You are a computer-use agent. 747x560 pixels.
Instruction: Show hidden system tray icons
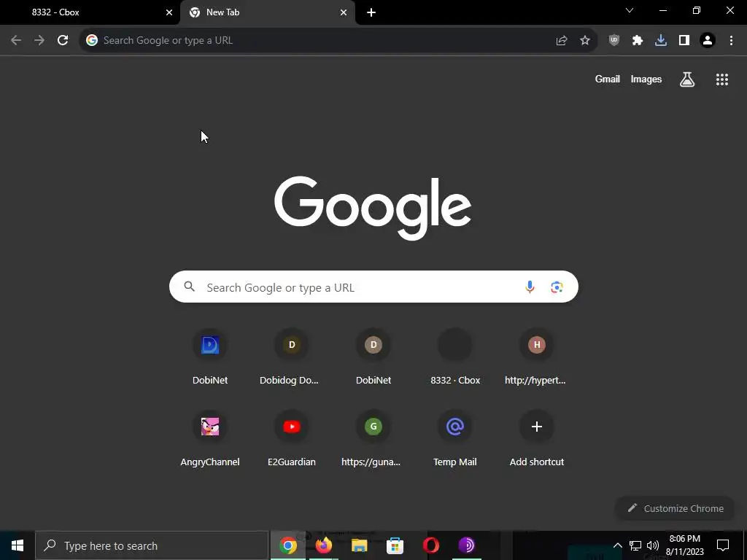point(617,545)
